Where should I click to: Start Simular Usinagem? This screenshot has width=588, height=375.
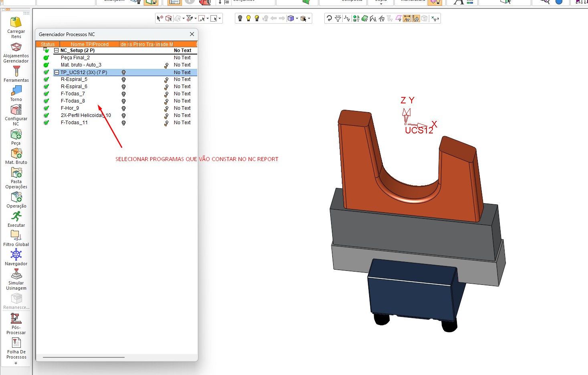tap(16, 279)
